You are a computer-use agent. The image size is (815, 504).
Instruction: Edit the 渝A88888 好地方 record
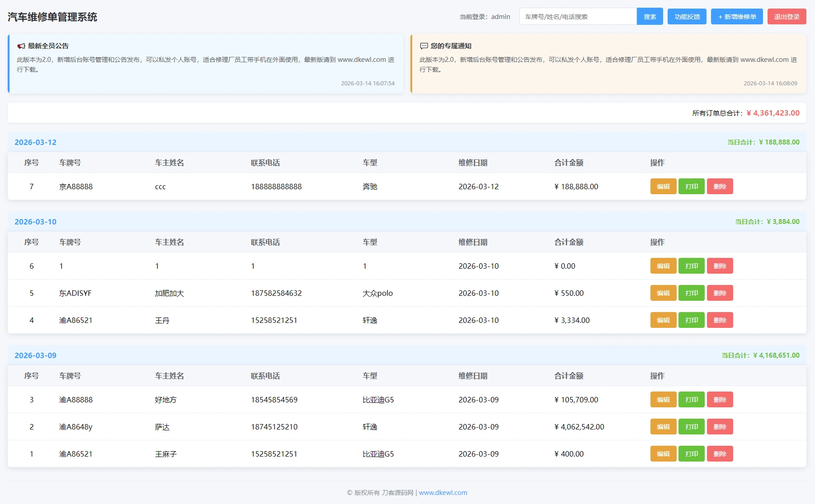pyautogui.click(x=663, y=399)
